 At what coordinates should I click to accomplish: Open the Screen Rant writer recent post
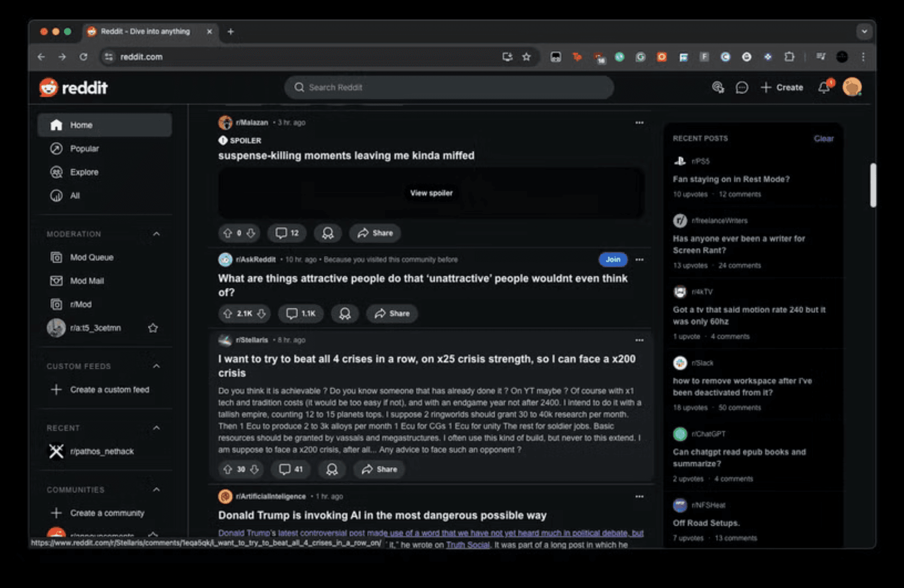pos(739,244)
